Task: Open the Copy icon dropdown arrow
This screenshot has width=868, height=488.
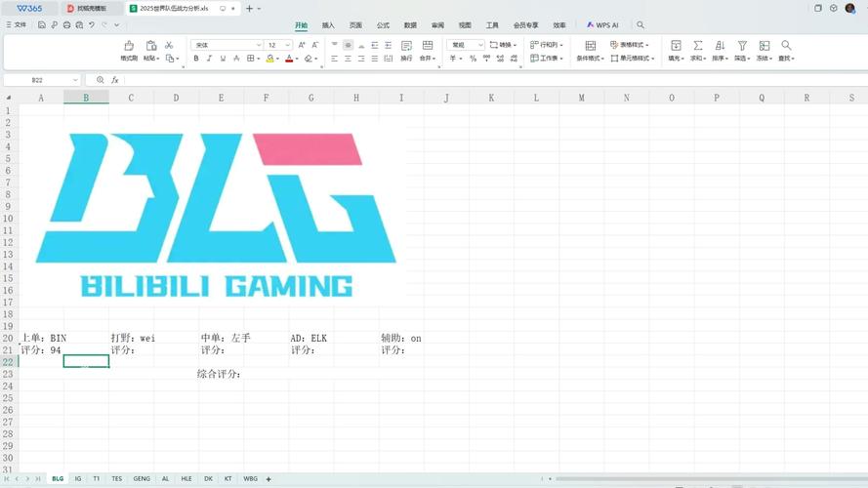Action: 177,59
